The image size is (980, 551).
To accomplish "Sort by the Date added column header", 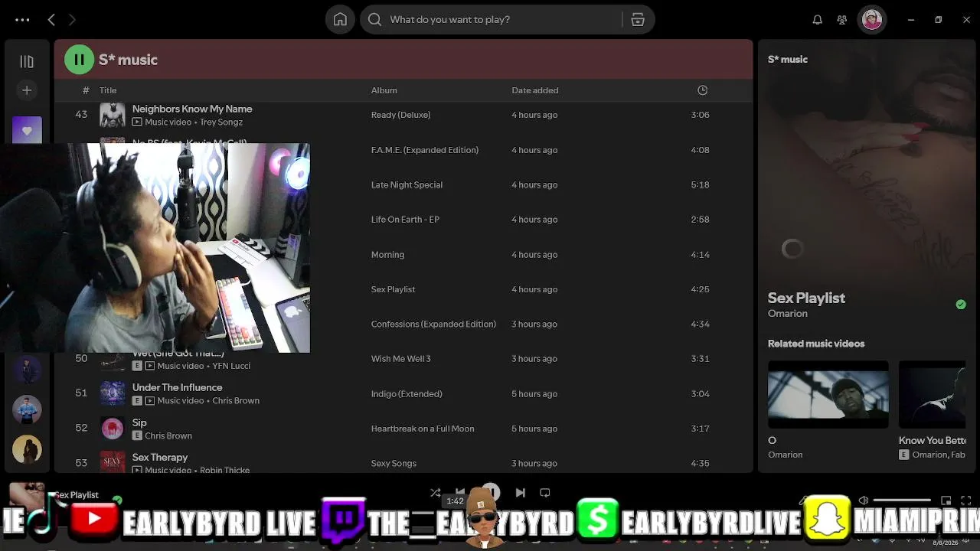I will point(535,90).
